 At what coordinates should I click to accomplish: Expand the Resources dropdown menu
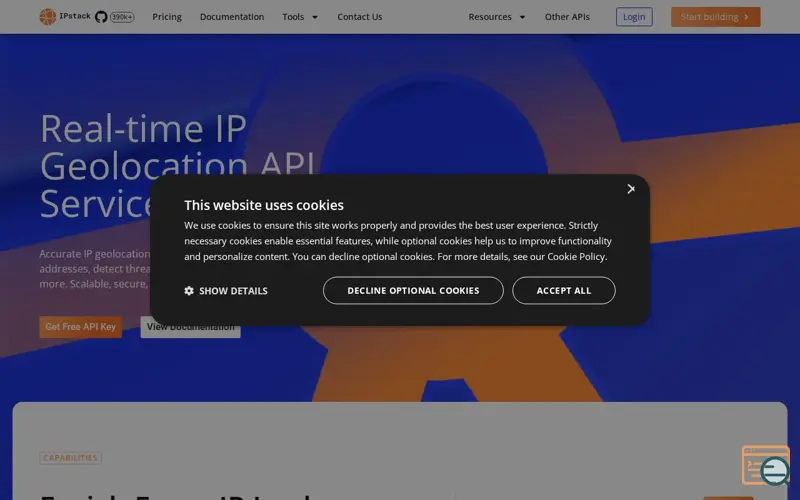coord(496,17)
